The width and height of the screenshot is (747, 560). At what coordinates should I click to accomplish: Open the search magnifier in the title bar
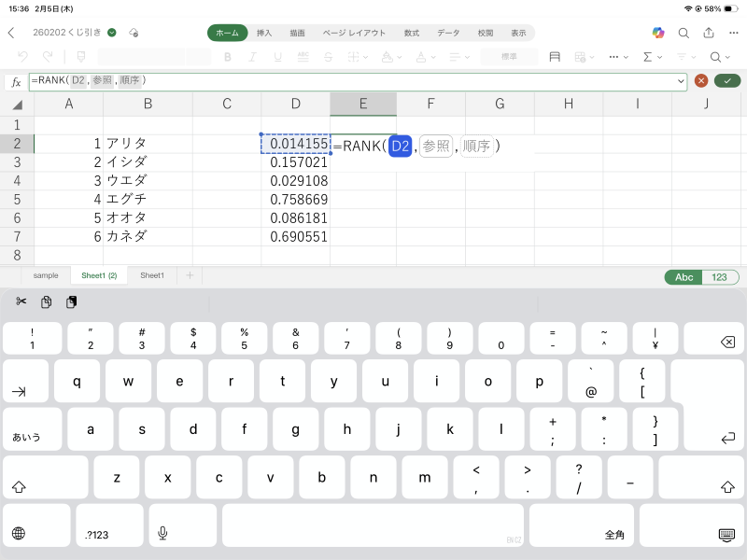pos(684,33)
